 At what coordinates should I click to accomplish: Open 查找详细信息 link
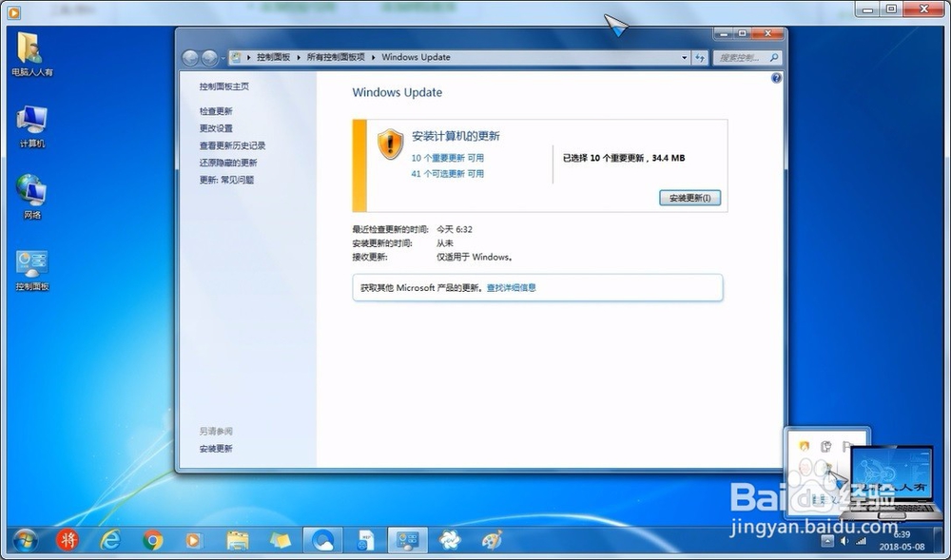(512, 288)
